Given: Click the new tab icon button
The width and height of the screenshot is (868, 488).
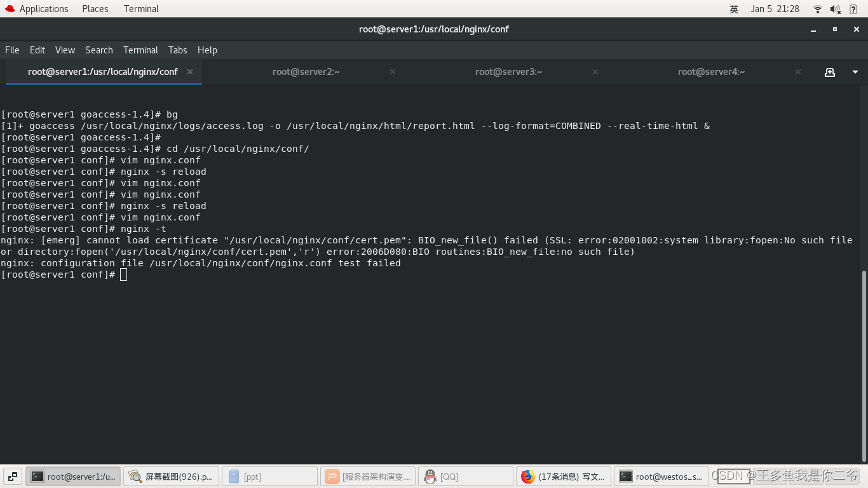Looking at the screenshot, I should coord(830,72).
